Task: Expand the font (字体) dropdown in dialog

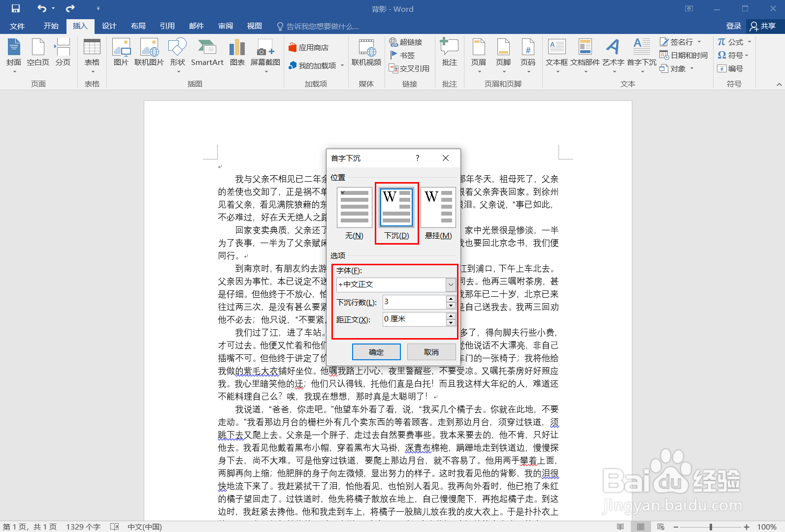Action: [x=451, y=284]
